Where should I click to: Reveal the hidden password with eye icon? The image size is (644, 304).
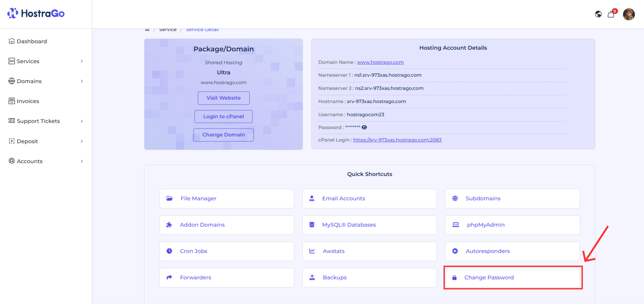tap(364, 127)
